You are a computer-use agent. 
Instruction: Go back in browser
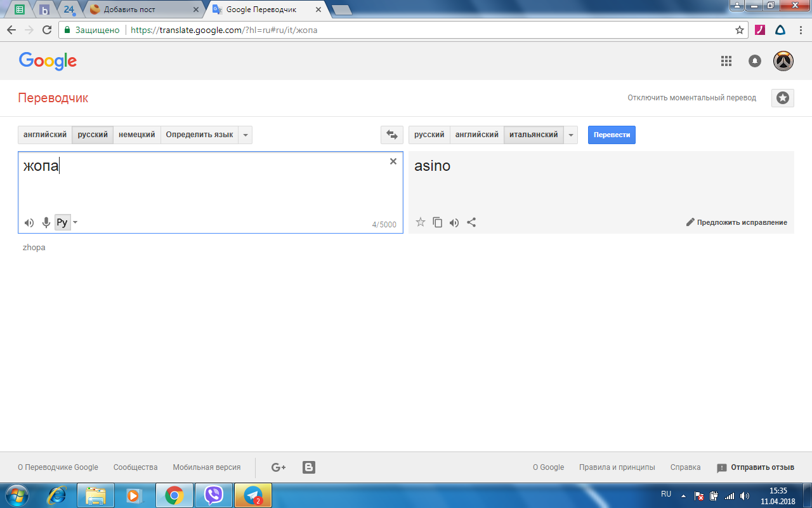[x=11, y=30]
